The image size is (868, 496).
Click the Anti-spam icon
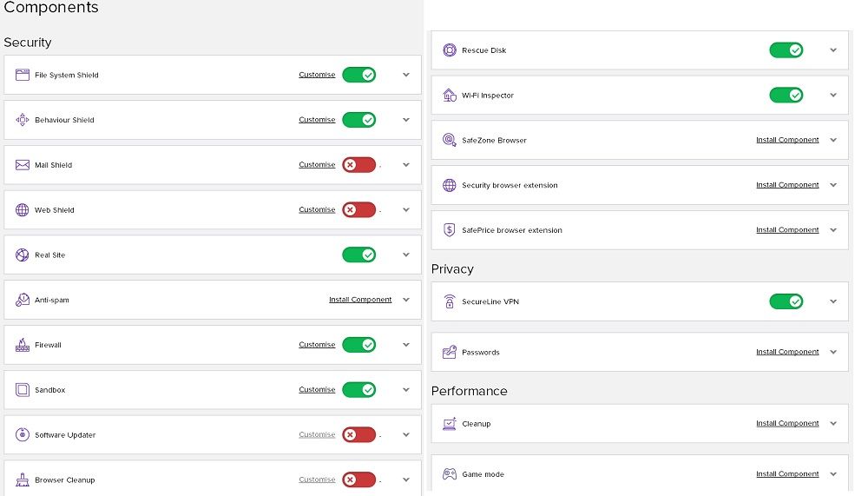pyautogui.click(x=23, y=300)
